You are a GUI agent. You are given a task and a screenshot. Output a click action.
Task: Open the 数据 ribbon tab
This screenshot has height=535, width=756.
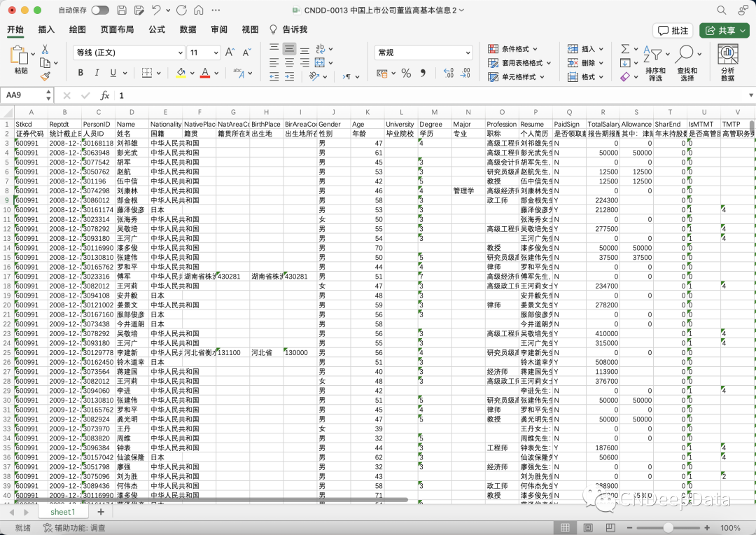click(188, 29)
